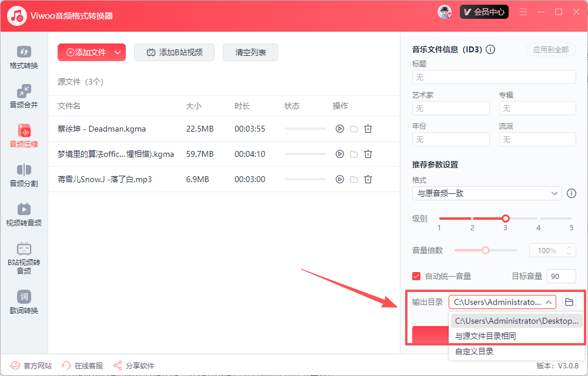Open folder for 落了白.mp3 file
Image resolution: width=588 pixels, height=376 pixels.
coord(354,179)
